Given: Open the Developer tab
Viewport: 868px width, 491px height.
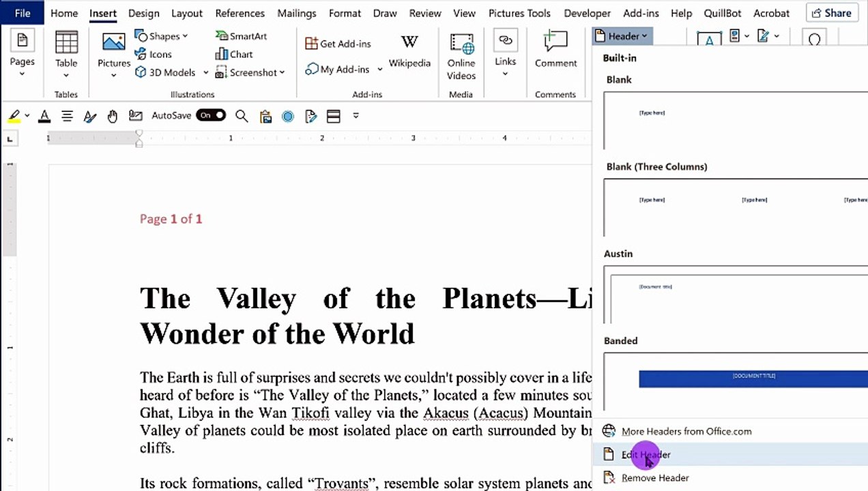Looking at the screenshot, I should 587,13.
